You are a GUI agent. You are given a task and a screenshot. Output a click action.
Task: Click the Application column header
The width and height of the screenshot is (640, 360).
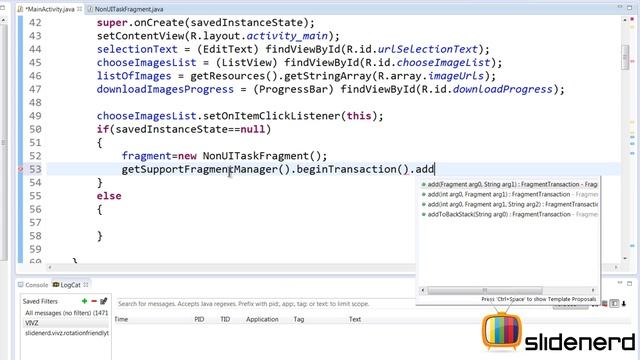pyautogui.click(x=262, y=319)
